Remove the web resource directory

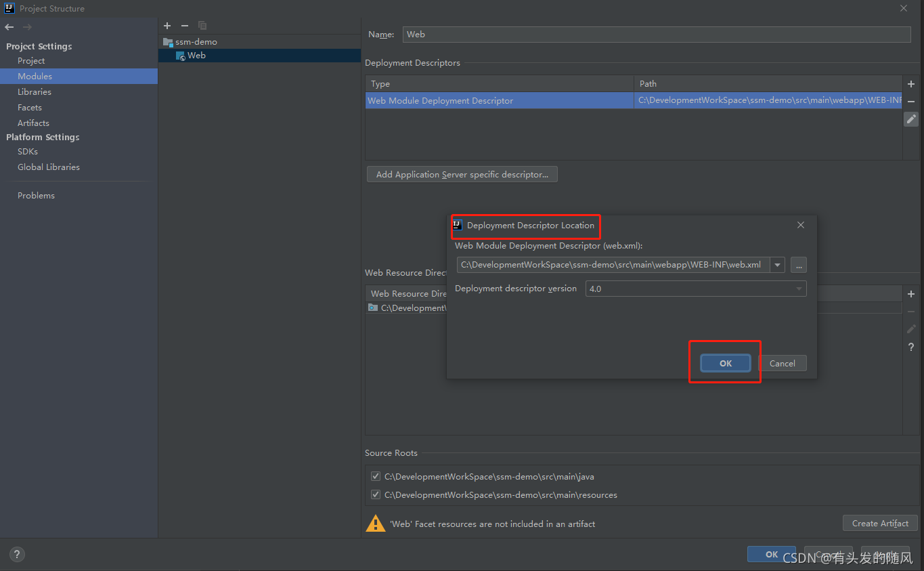pos(911,312)
